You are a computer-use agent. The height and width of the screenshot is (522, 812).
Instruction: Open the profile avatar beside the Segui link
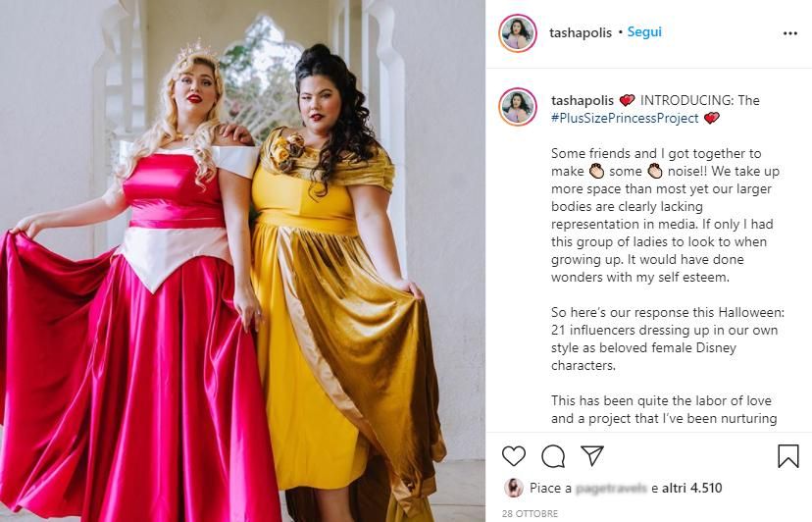pyautogui.click(x=518, y=33)
